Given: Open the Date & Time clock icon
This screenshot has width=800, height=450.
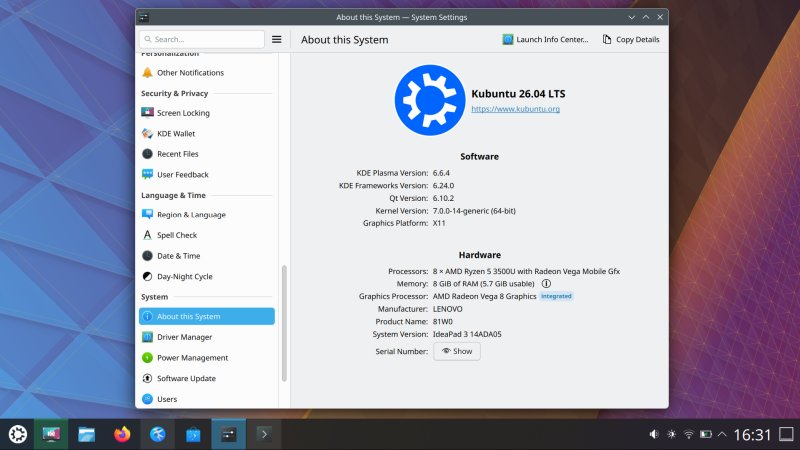Looking at the screenshot, I should (147, 256).
